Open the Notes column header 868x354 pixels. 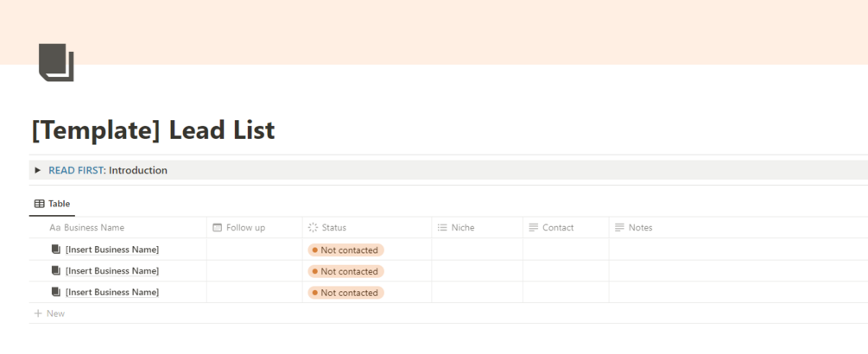click(x=640, y=228)
